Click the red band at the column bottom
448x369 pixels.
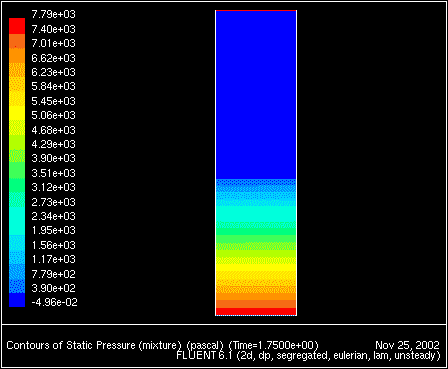[x=256, y=312]
